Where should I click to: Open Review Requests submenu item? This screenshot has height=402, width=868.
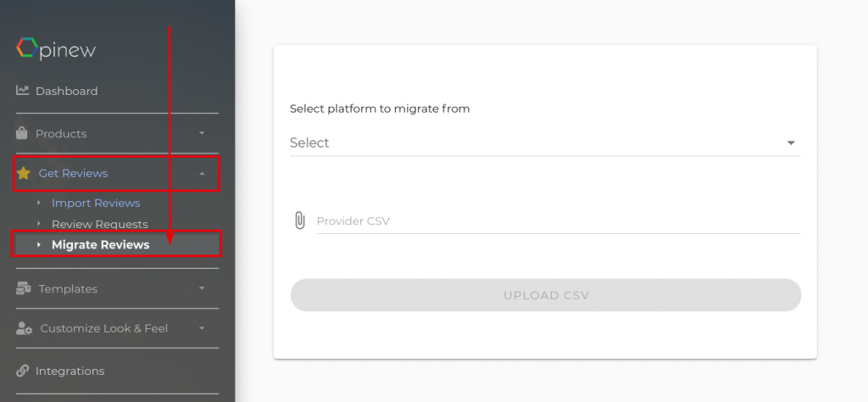100,224
